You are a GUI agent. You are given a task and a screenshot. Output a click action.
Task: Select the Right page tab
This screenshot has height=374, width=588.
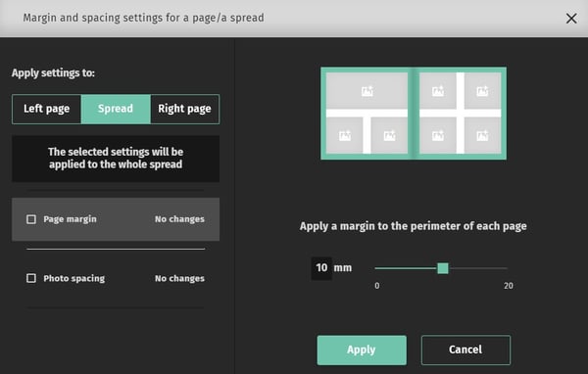(x=184, y=109)
